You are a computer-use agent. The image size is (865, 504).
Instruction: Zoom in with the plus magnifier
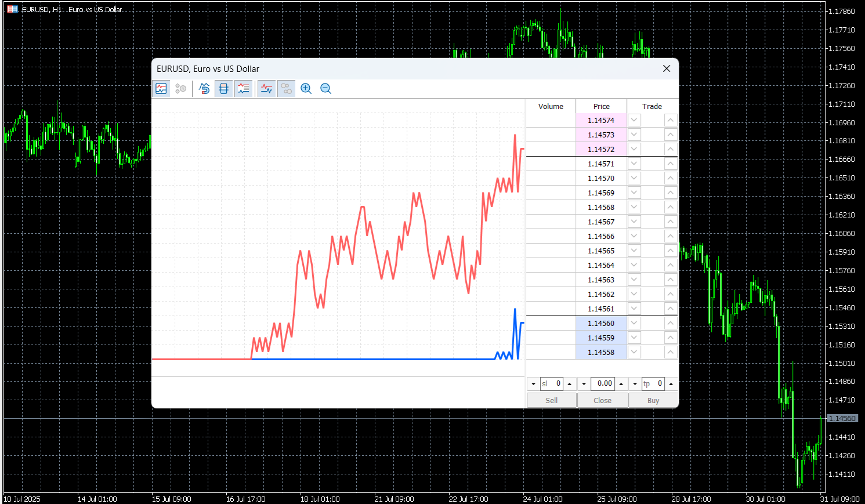tap(306, 89)
